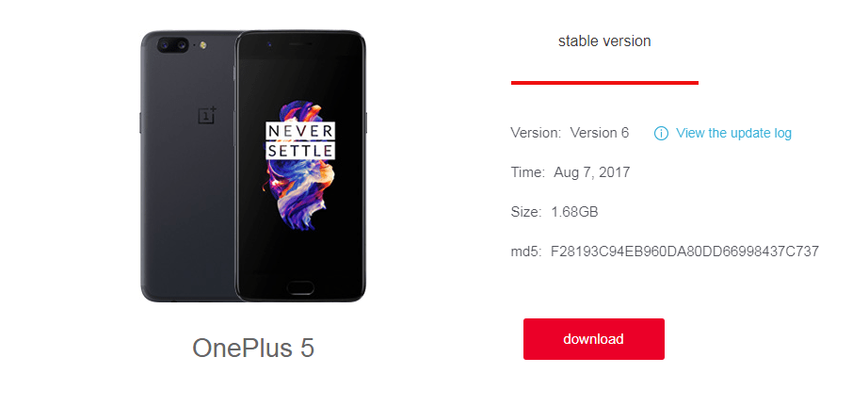Viewport: 868px width, 406px height.
Task: Click the info icon beside the update log link
Action: 661,134
